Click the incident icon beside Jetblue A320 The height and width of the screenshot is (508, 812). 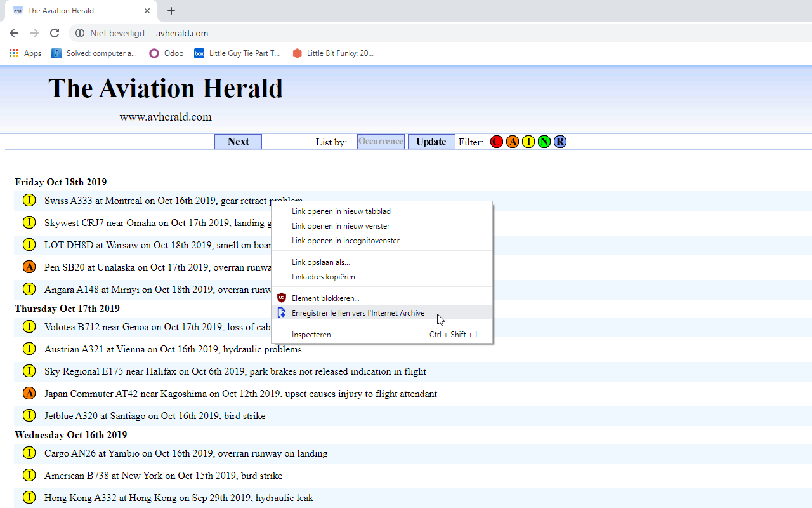coord(29,416)
